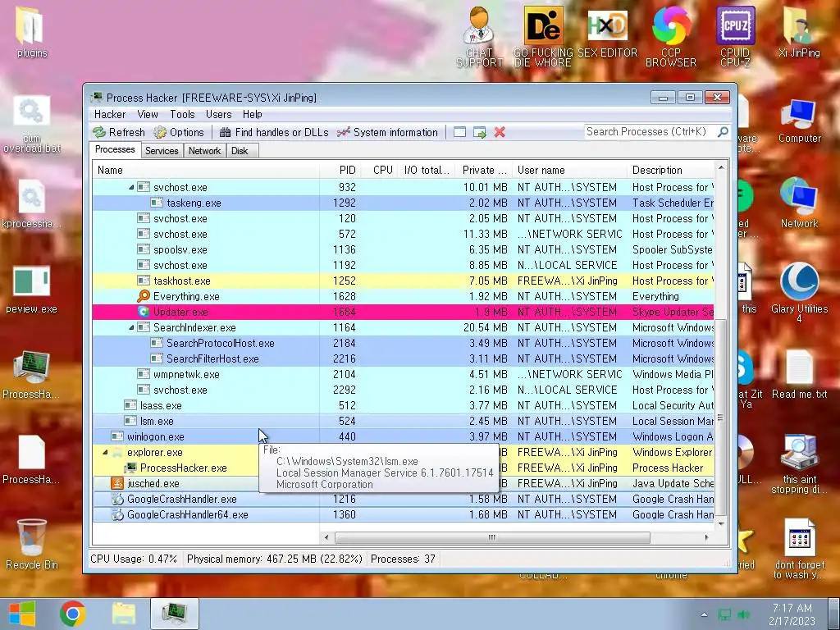Click the taskbar clock showing 7:17 AM
The image size is (840, 630).
click(x=792, y=614)
